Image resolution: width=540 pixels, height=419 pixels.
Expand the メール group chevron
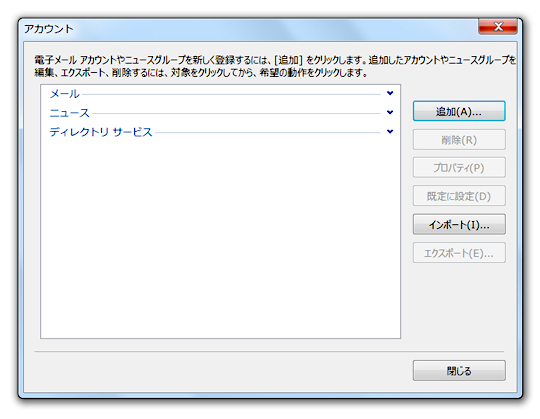(390, 93)
